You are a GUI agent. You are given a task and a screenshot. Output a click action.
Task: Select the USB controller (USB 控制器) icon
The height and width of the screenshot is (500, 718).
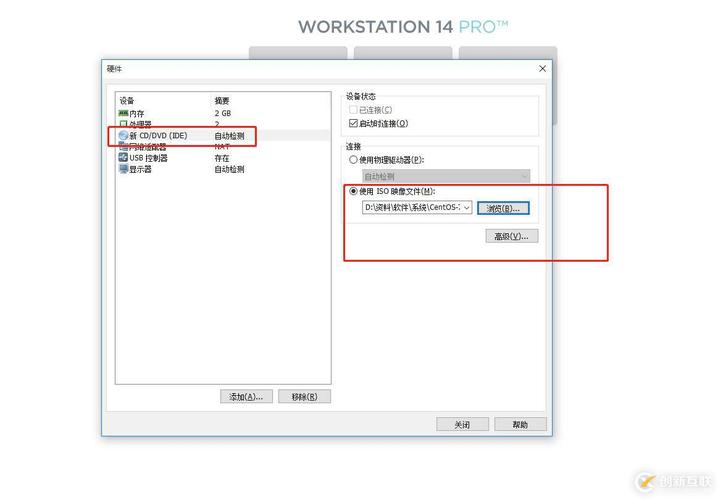123,158
